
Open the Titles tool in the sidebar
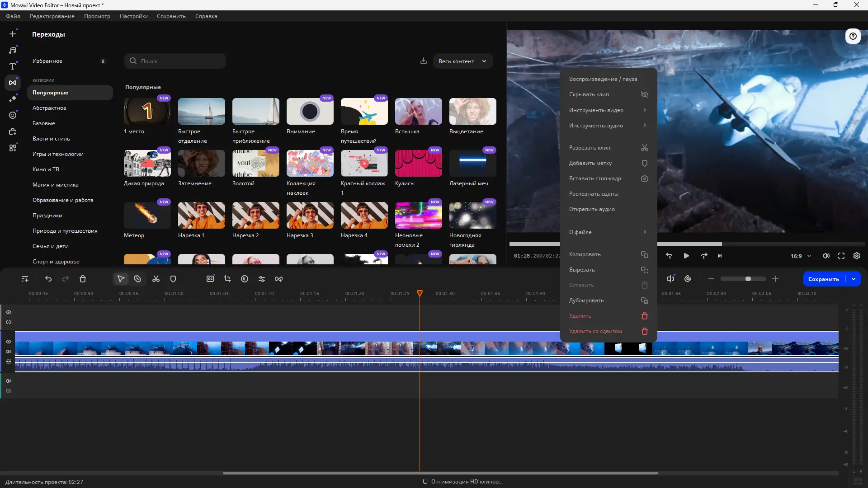tap(13, 66)
